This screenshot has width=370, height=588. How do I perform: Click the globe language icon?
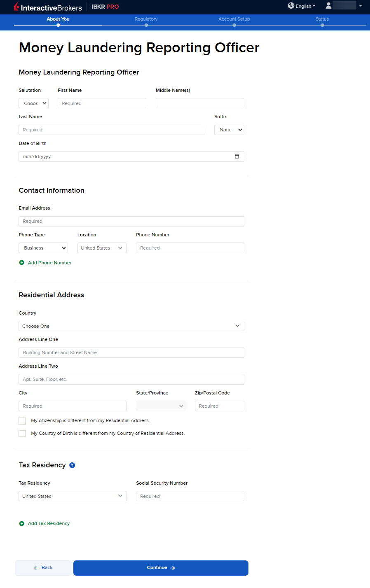tap(291, 6)
